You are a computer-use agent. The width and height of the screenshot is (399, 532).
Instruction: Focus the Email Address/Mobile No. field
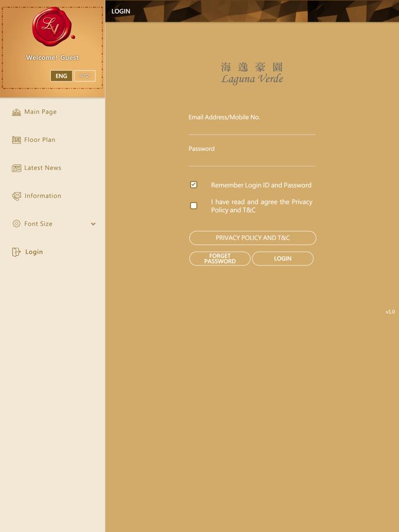pos(252,128)
